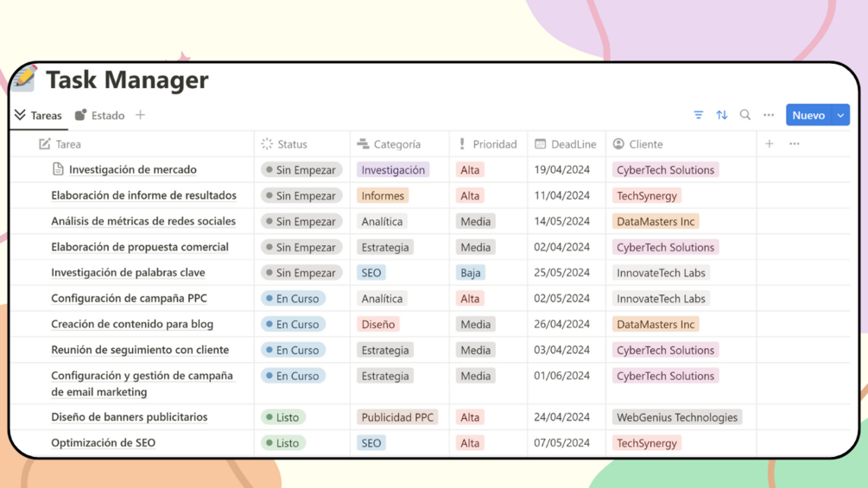
Task: Click the pencil notepad page icon
Action: pos(24,78)
